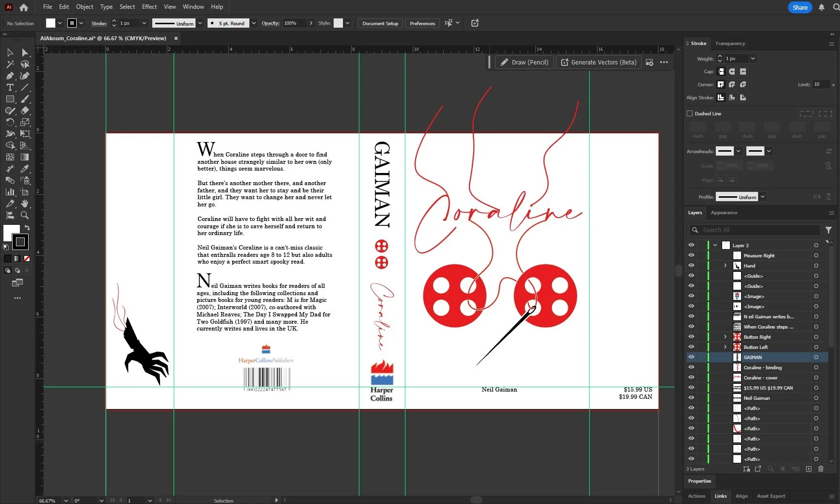Screen dimensions: 840x504
Task: Choose the Lasso tool
Action: pos(25,64)
